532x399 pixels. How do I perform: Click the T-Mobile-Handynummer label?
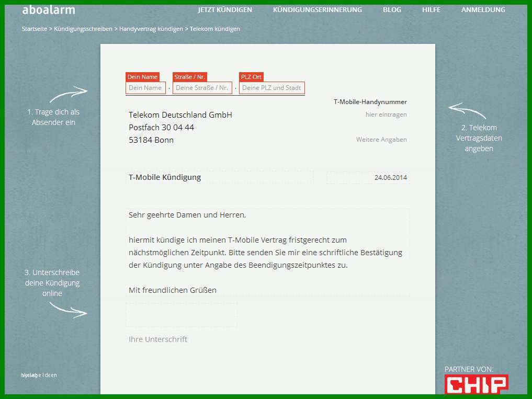[x=370, y=102]
